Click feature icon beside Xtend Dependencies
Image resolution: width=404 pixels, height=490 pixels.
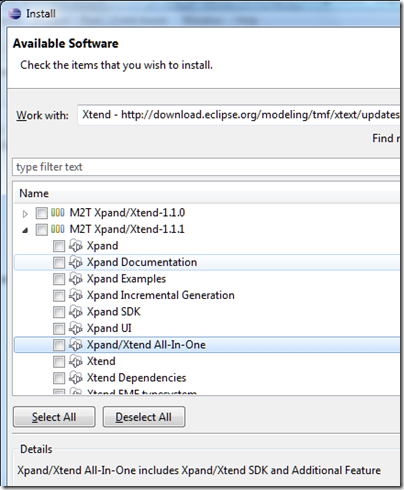pyautogui.click(x=76, y=378)
